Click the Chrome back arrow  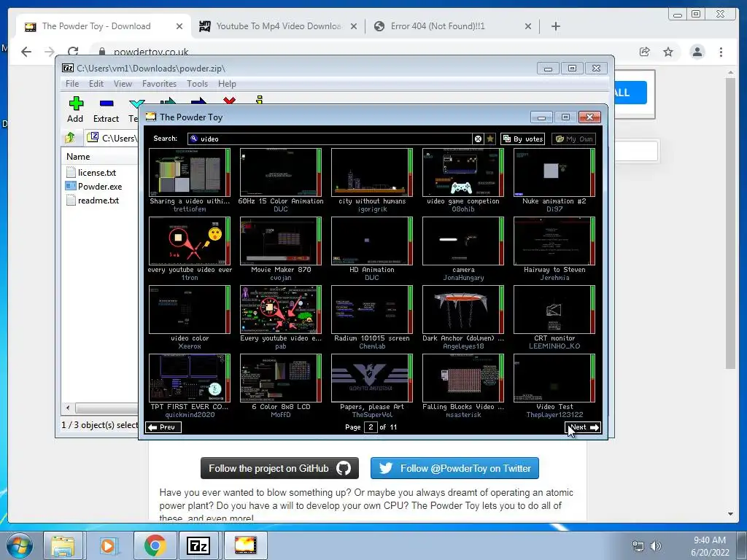(26, 52)
